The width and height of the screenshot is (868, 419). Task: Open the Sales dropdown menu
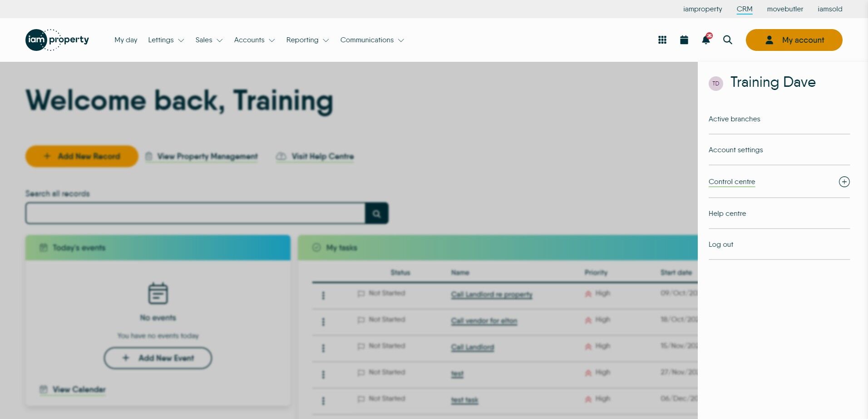click(x=209, y=40)
